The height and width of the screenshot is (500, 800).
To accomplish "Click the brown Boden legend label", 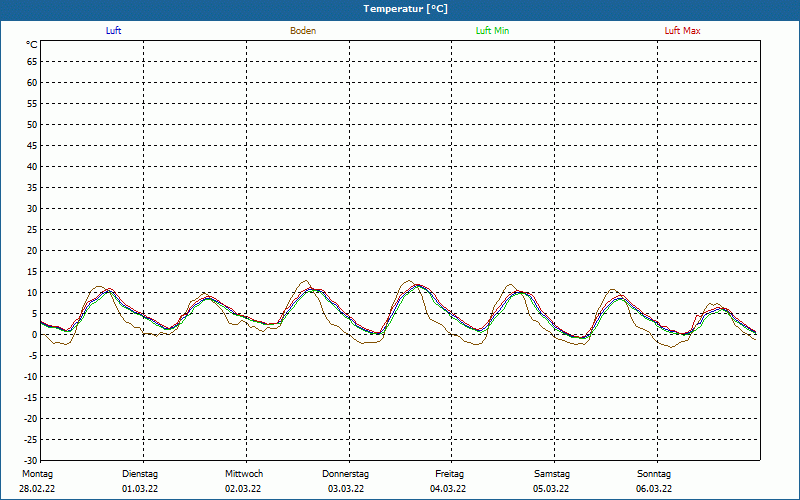I will click(303, 31).
